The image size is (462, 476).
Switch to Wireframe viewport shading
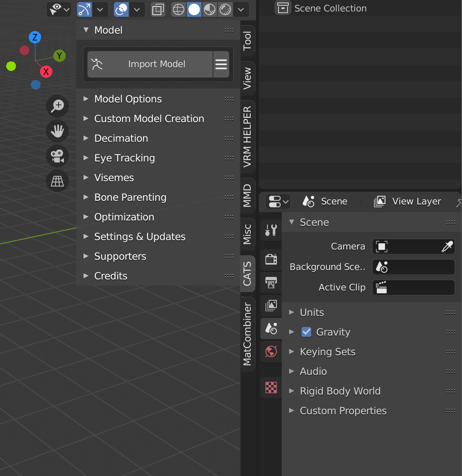pyautogui.click(x=179, y=9)
